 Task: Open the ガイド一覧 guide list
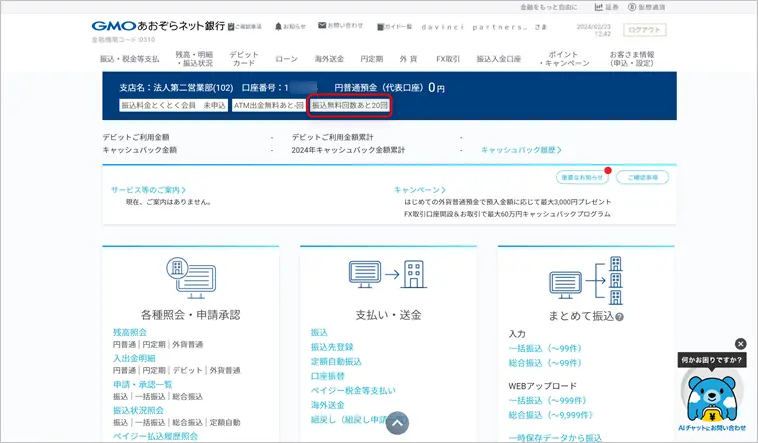(398, 26)
